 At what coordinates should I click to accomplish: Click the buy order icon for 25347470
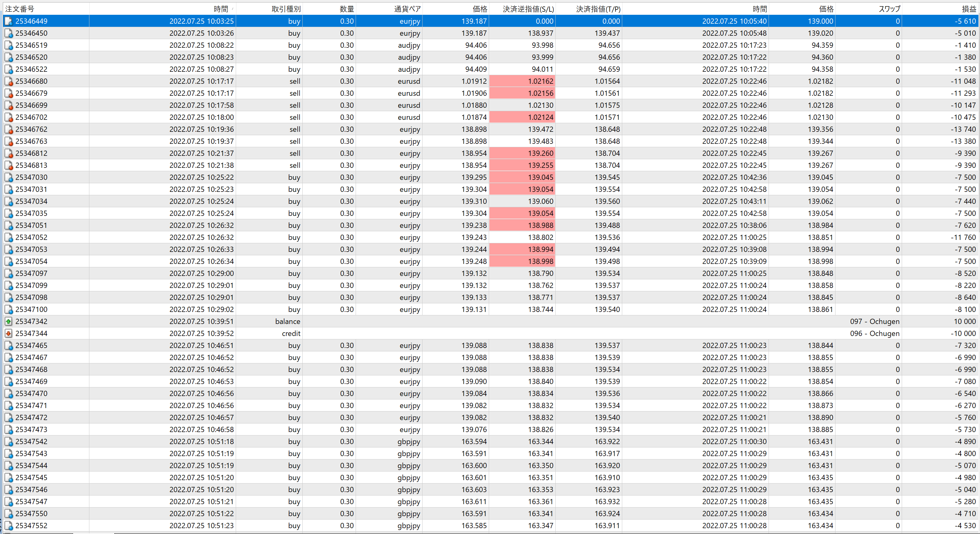8,393
